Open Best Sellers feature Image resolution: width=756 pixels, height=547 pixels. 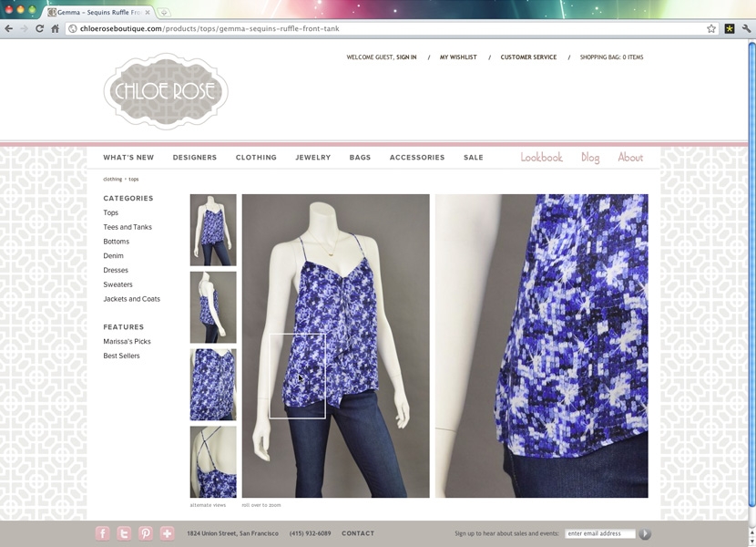[121, 356]
